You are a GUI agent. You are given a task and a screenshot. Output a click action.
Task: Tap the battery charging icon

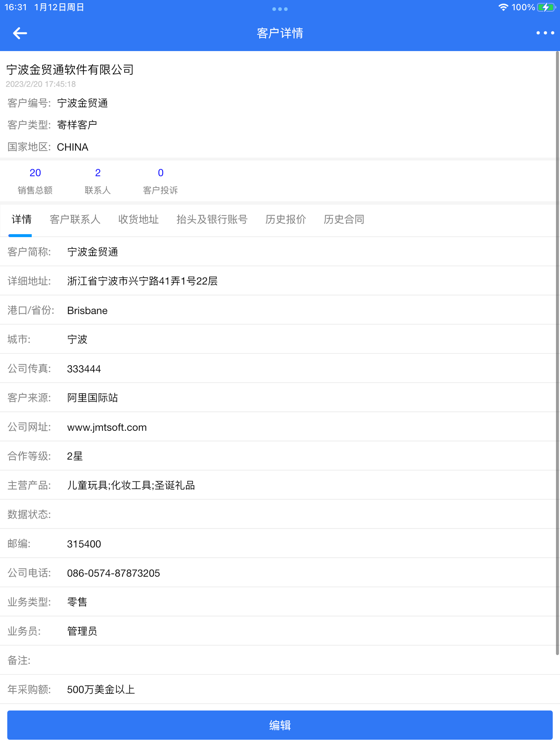(x=546, y=7)
